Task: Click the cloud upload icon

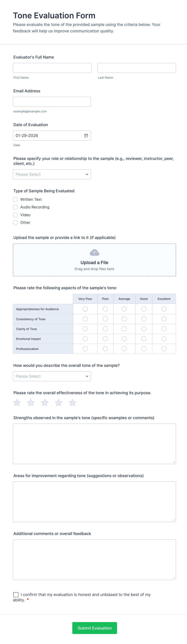Action: point(94,252)
